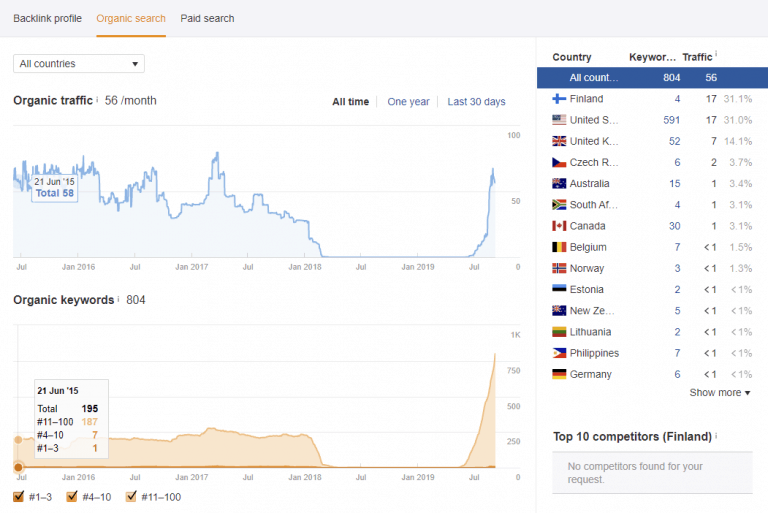Expand country list with Show more

click(x=719, y=393)
